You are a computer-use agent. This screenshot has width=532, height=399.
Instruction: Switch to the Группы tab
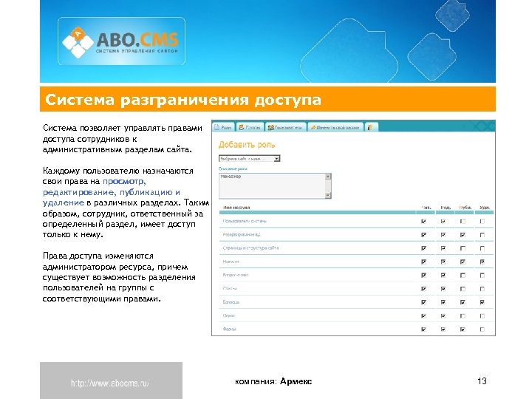click(250, 127)
